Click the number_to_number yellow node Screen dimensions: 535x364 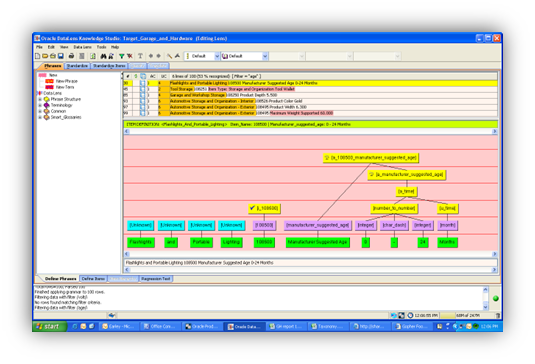394,208
